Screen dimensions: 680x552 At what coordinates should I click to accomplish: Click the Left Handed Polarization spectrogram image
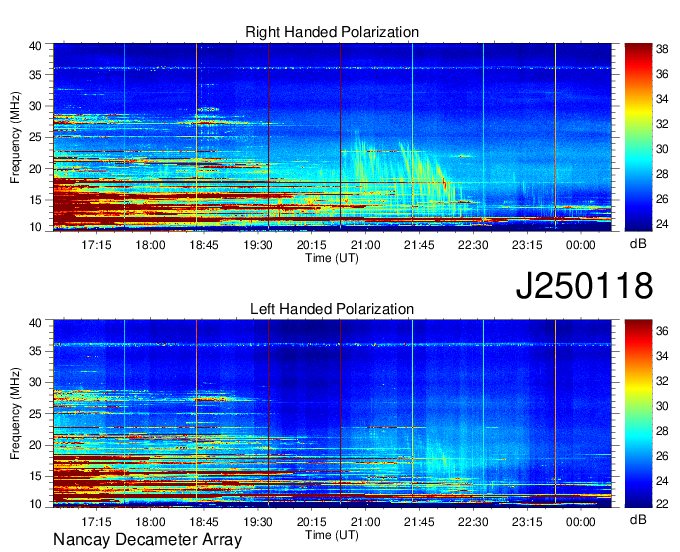tap(332, 414)
